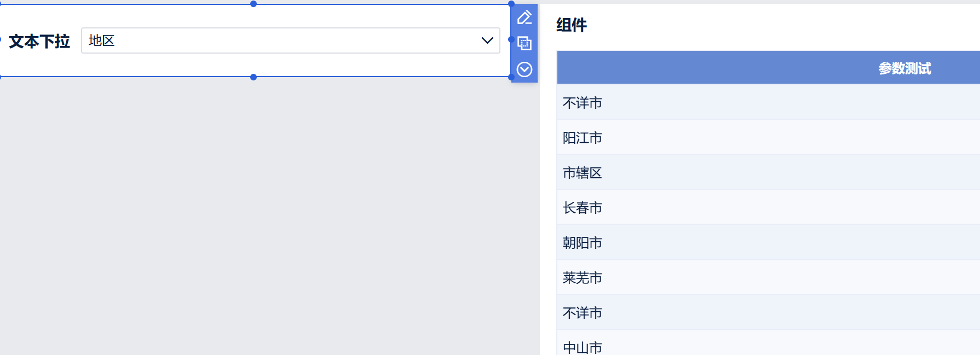Select the 莱芜市 table row
This screenshot has width=980, height=355.
click(x=769, y=277)
